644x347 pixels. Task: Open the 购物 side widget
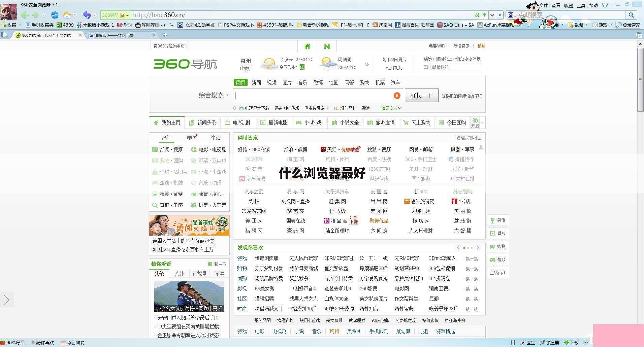pyautogui.click(x=498, y=246)
